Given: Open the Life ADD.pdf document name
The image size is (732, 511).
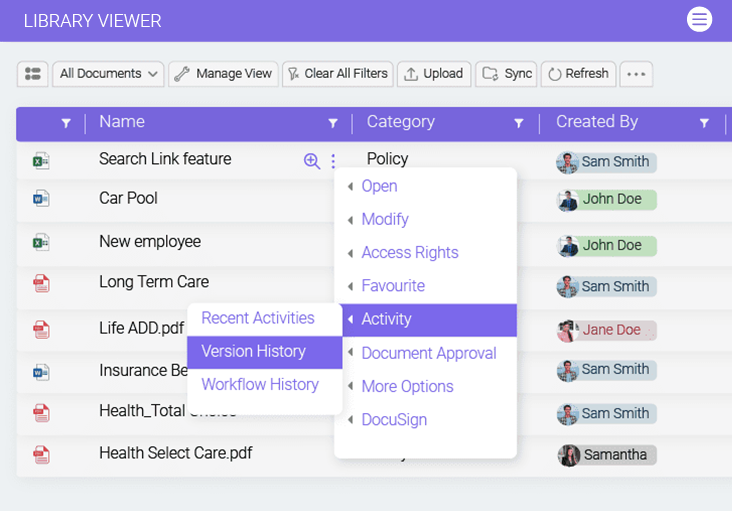Looking at the screenshot, I should tap(141, 328).
